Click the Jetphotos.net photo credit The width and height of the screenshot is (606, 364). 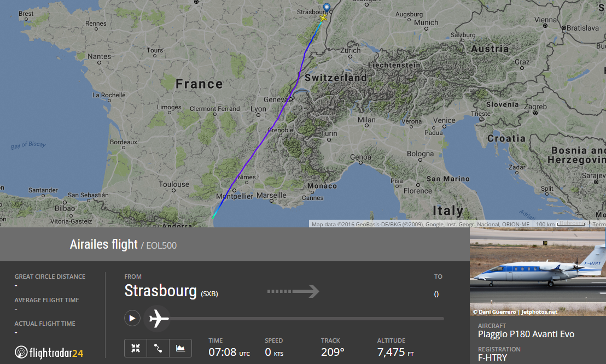coord(515,312)
